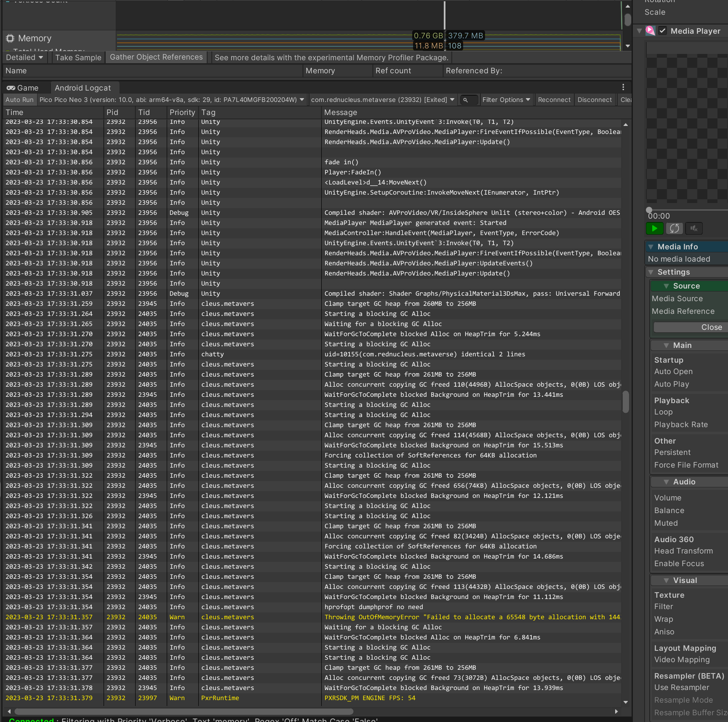
Task: Switch to the Android Logcat tab
Action: (83, 88)
